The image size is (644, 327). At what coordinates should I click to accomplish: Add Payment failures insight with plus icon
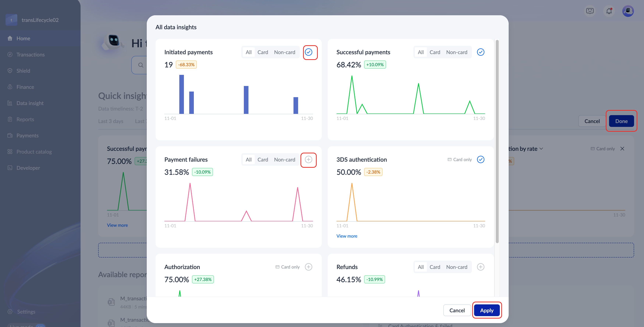(x=308, y=159)
